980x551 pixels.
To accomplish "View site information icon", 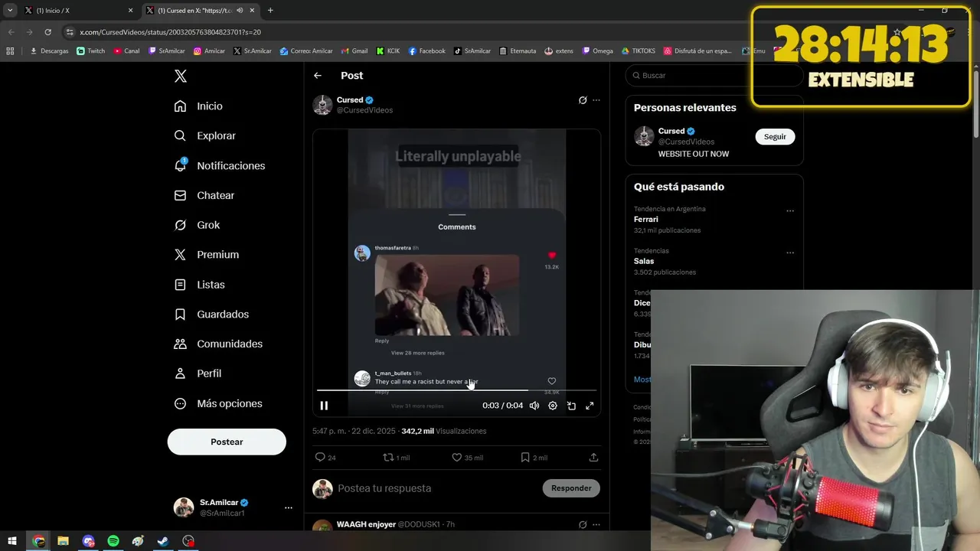I will (x=70, y=32).
